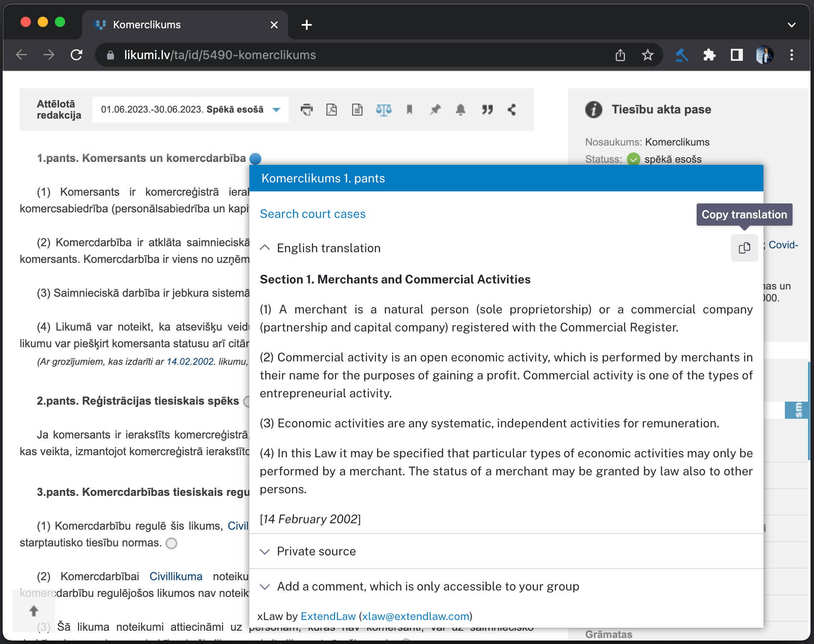Share the law using the share icon

click(512, 110)
